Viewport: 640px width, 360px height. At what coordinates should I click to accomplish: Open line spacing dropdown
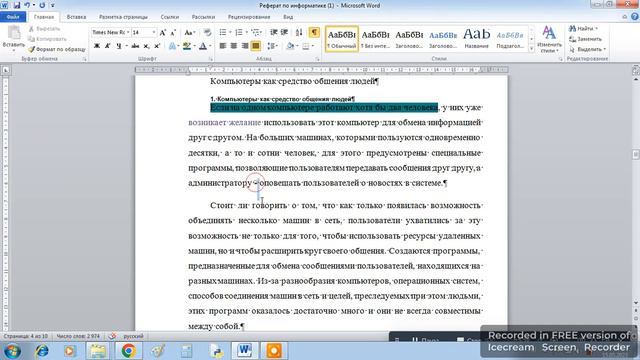pos(272,46)
